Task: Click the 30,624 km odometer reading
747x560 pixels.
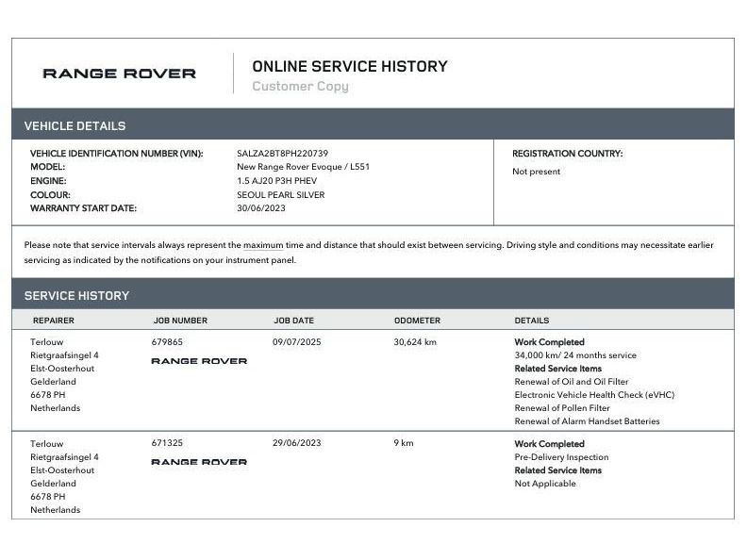Action: tap(415, 342)
